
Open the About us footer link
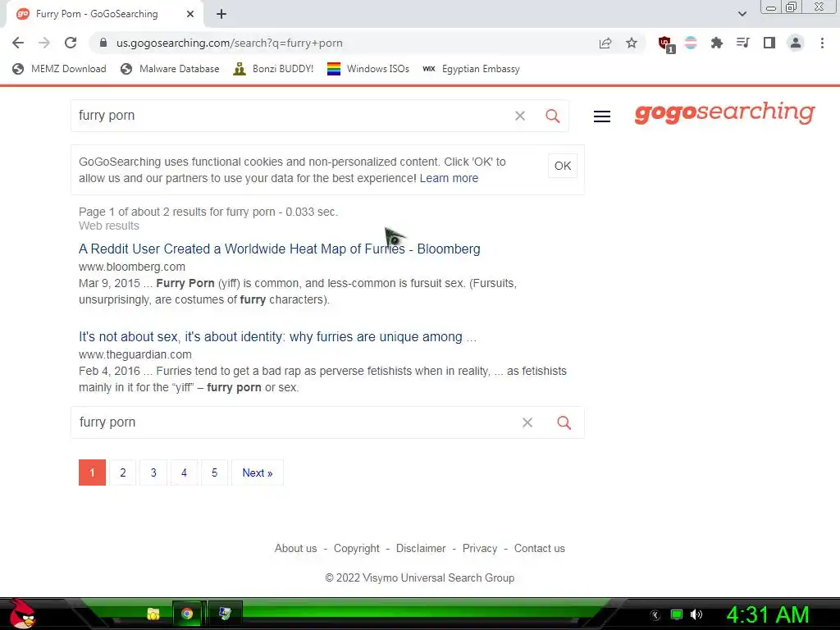(295, 549)
